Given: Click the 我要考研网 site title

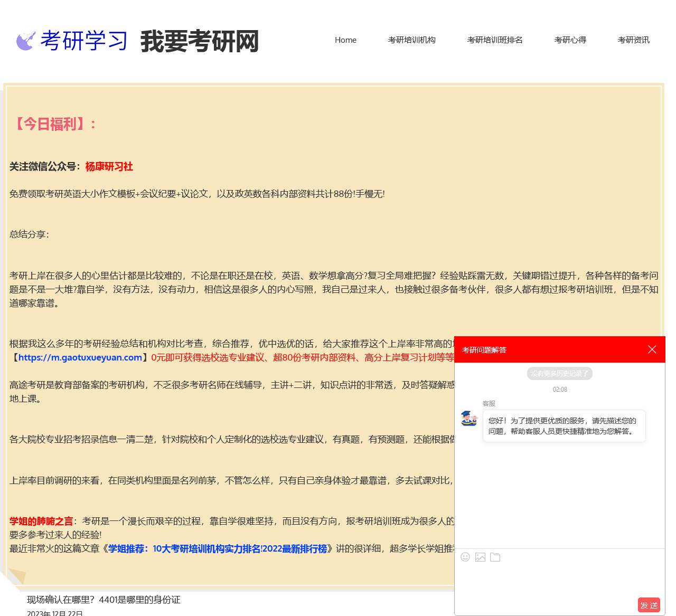Looking at the screenshot, I should click(x=200, y=42).
